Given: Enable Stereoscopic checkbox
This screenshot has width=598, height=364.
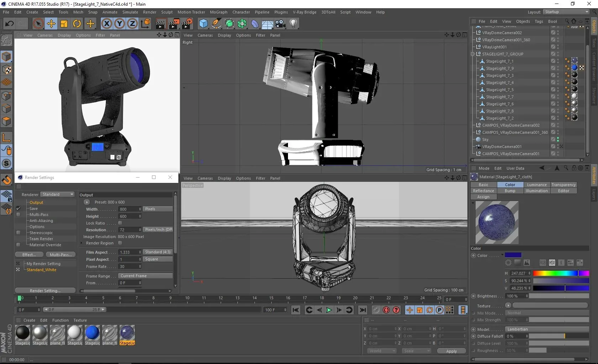Looking at the screenshot, I should coord(19,233).
